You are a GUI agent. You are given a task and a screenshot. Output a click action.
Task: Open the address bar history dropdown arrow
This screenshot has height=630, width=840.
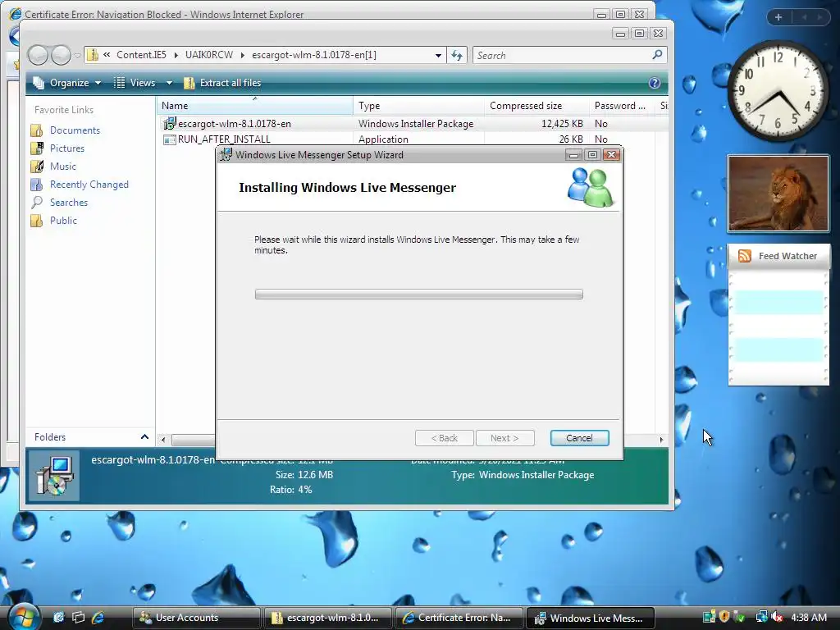tap(438, 55)
